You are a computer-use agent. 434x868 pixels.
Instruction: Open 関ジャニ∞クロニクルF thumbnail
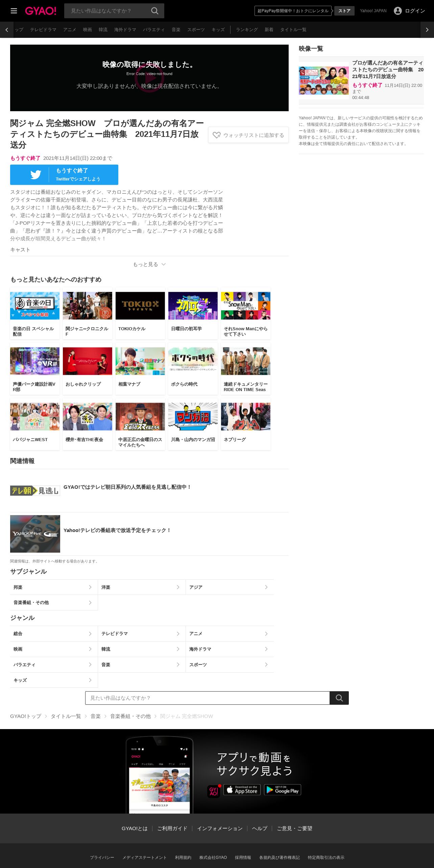pos(88,306)
